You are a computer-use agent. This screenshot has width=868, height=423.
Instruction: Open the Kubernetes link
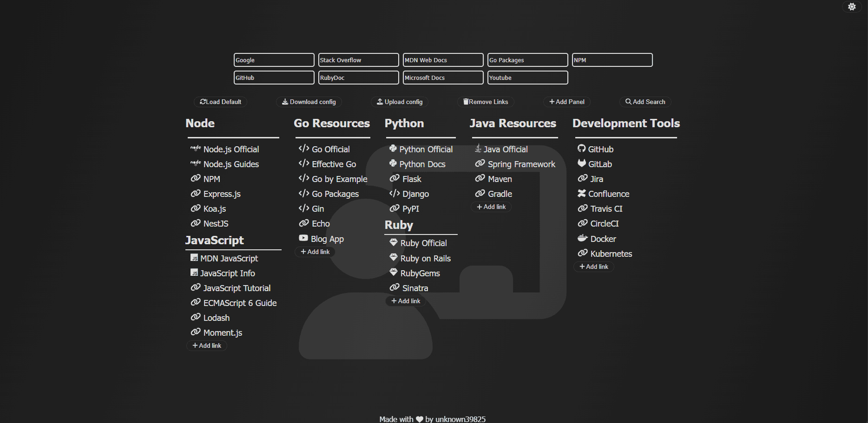[611, 254]
